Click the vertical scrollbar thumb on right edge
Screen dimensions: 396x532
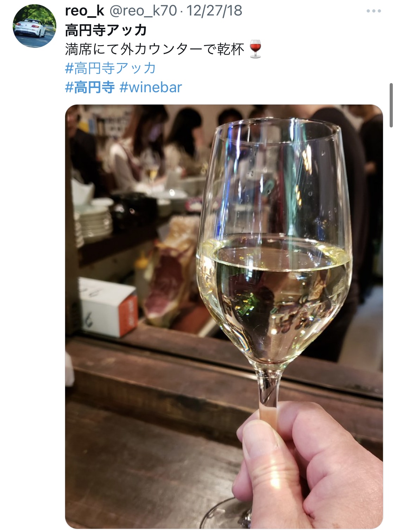point(391,105)
